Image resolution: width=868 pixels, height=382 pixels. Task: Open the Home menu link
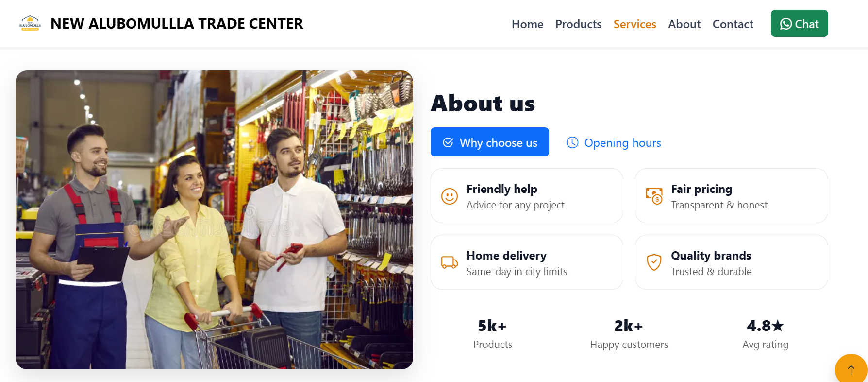pos(527,24)
